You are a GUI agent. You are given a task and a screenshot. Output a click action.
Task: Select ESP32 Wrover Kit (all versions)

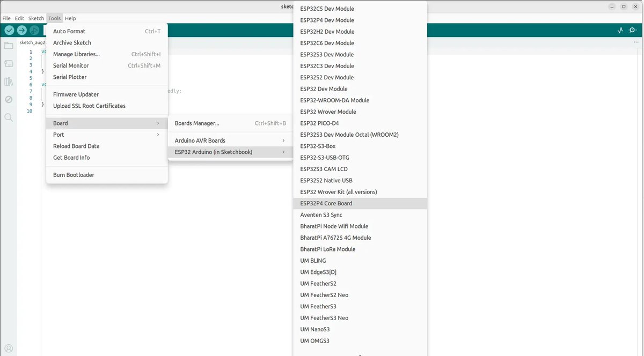tap(360, 192)
